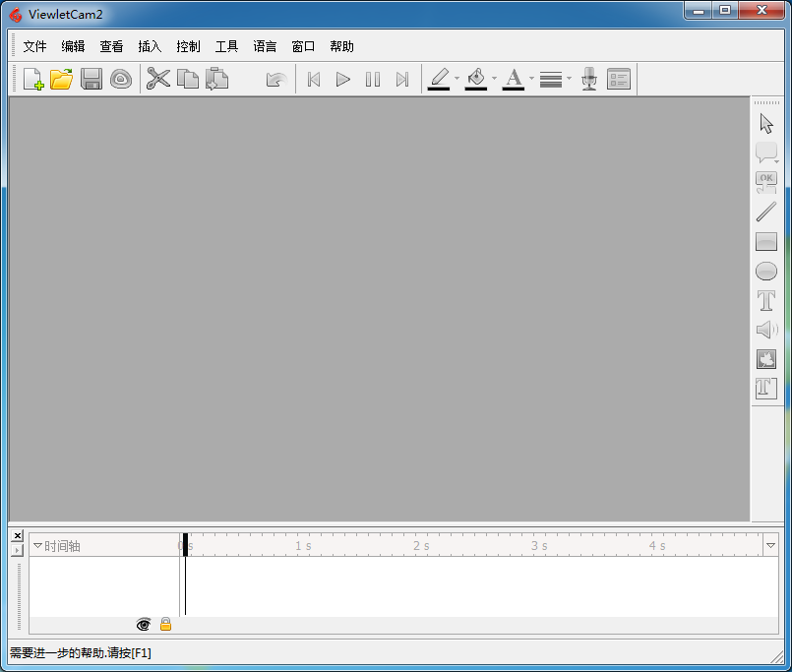This screenshot has height=672, width=792.
Task: Open a project using the folder icon
Action: click(x=62, y=80)
